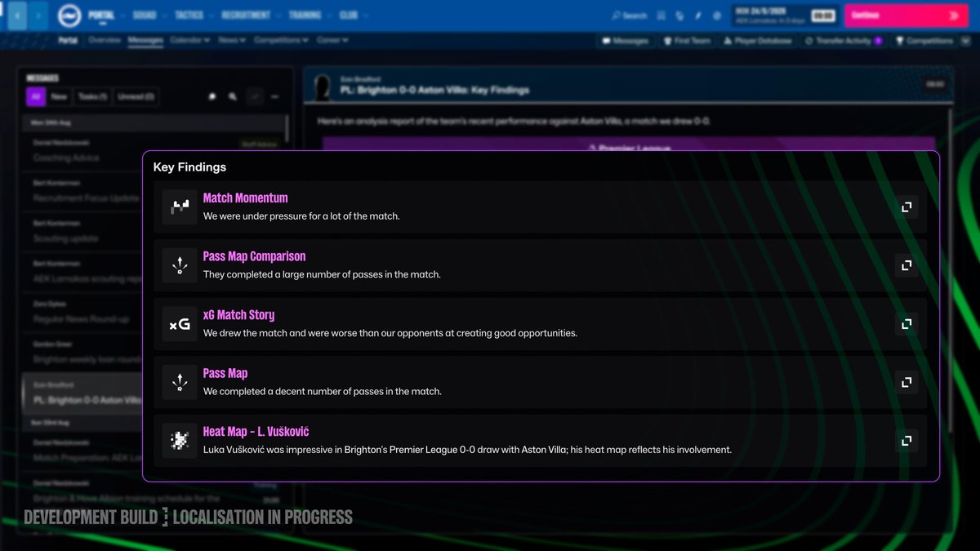Expand the xG Match Story finding
The width and height of the screenshot is (980, 551).
[x=906, y=324]
